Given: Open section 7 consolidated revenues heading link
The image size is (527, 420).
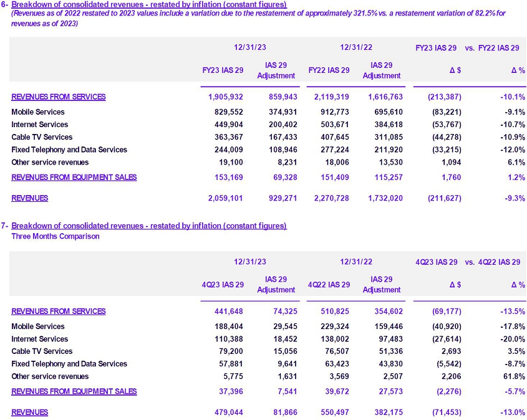Looking at the screenshot, I should pos(148,226).
